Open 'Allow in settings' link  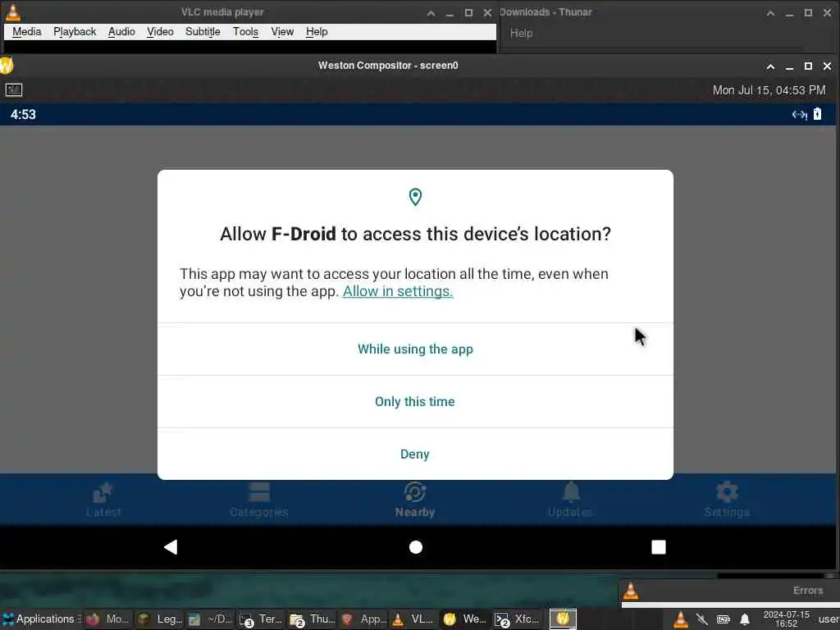click(398, 291)
